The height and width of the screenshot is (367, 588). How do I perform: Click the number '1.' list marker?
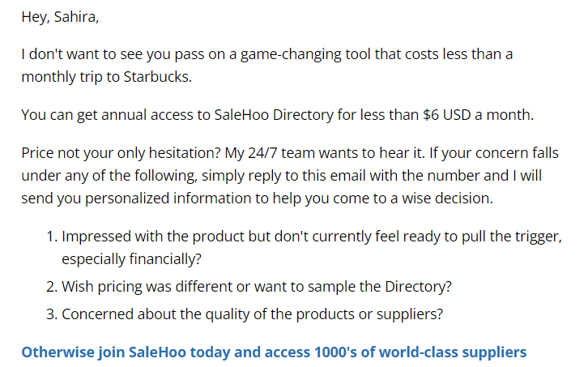[52, 237]
